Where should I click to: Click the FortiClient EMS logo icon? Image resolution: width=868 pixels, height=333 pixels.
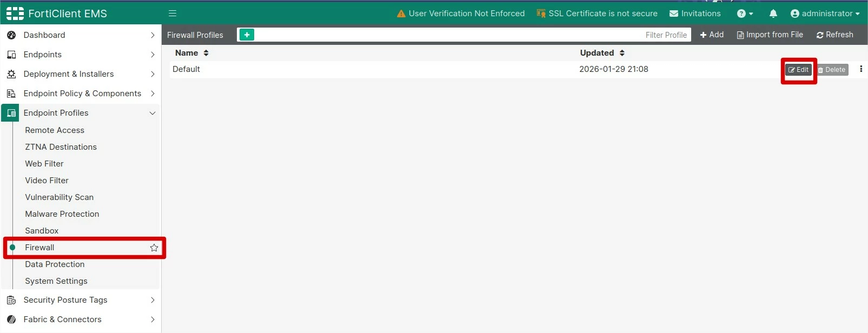pos(15,14)
